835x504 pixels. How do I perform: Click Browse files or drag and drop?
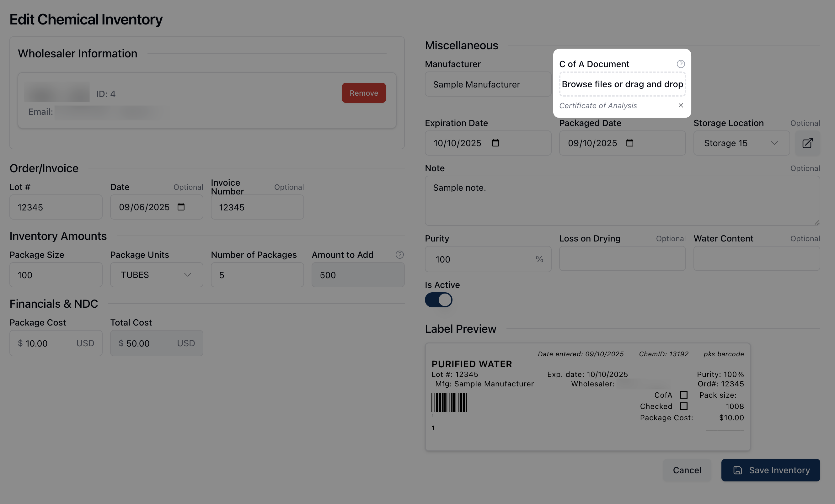622,84
